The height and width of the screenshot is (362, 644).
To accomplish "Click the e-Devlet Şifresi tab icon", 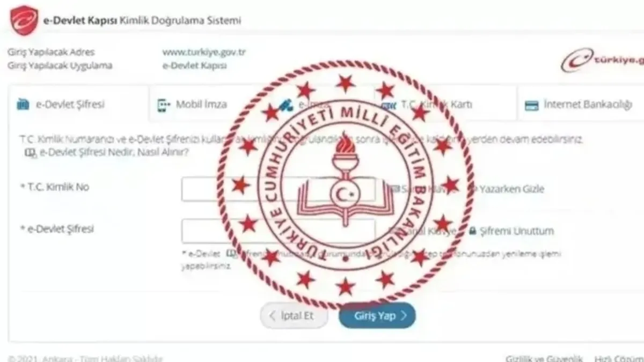I will coord(23,104).
